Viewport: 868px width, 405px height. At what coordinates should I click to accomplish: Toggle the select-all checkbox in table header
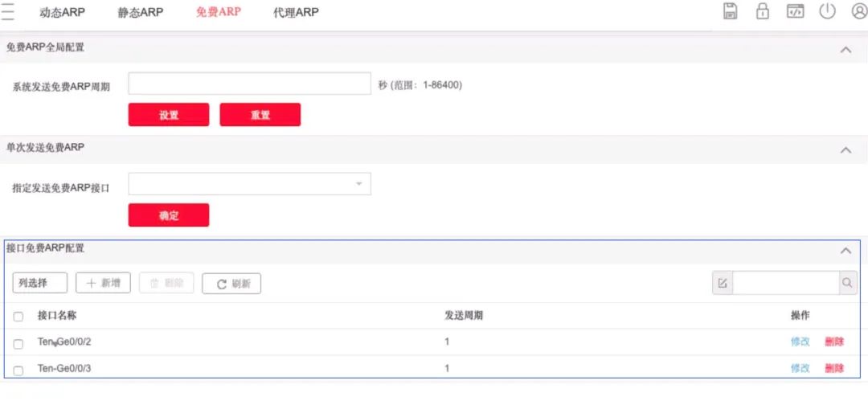(x=18, y=317)
